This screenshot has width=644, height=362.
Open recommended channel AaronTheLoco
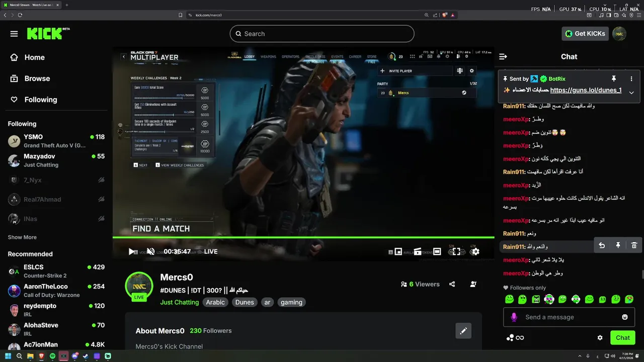(56, 291)
